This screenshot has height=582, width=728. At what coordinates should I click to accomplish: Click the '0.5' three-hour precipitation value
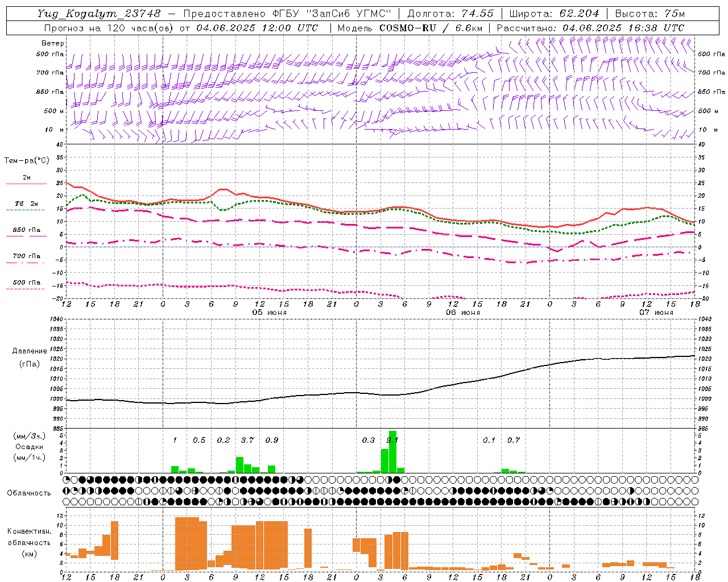point(199,440)
